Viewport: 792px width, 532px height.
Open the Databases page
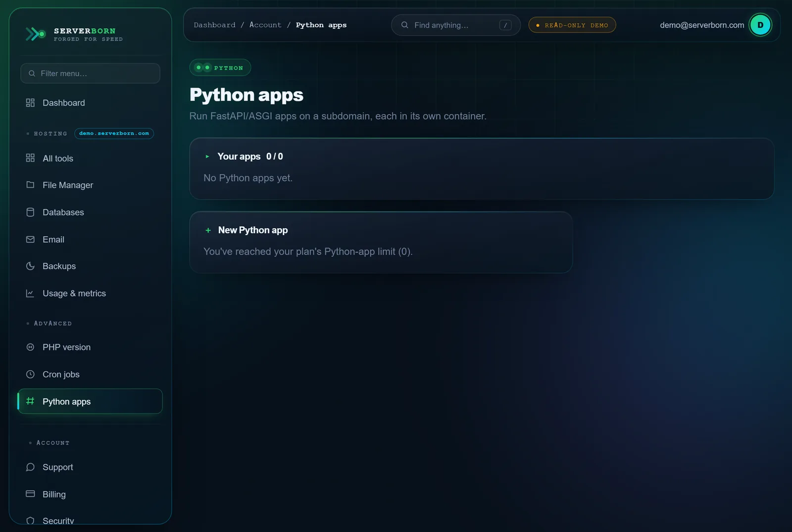click(x=90, y=212)
